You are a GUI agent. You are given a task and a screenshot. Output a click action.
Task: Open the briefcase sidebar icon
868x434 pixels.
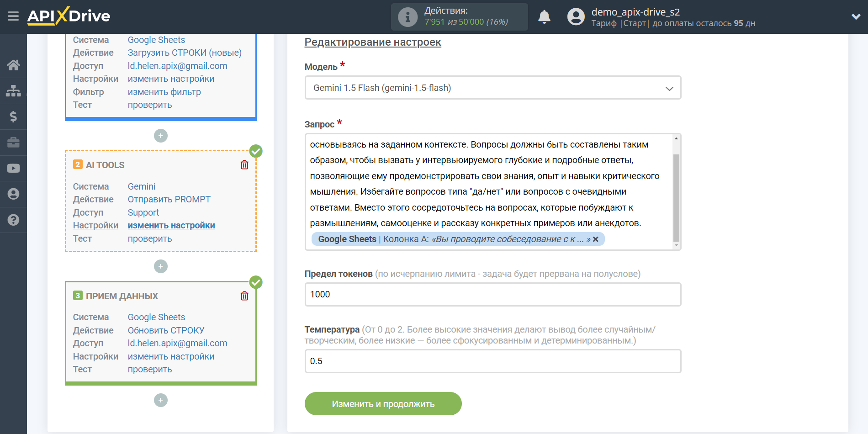(x=13, y=143)
